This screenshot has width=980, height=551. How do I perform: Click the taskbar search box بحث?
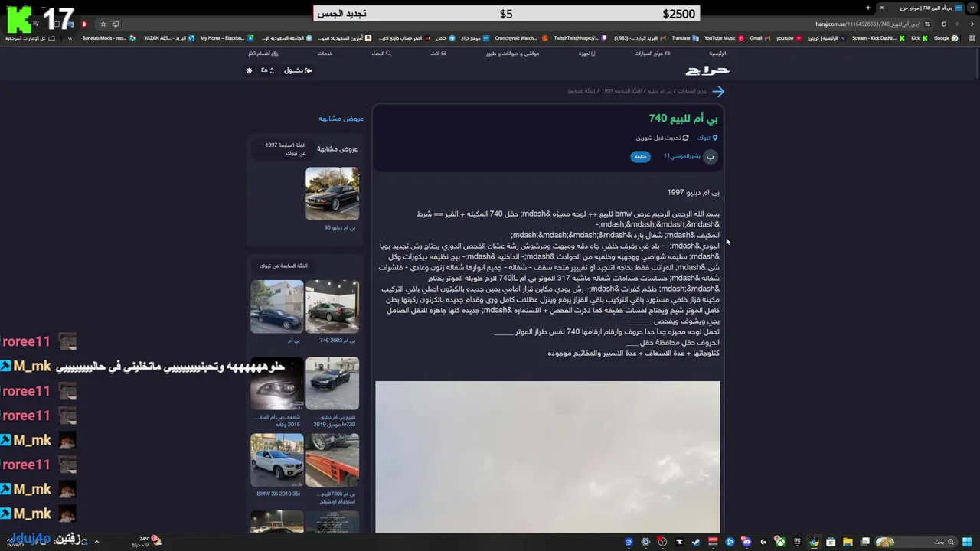(916, 542)
